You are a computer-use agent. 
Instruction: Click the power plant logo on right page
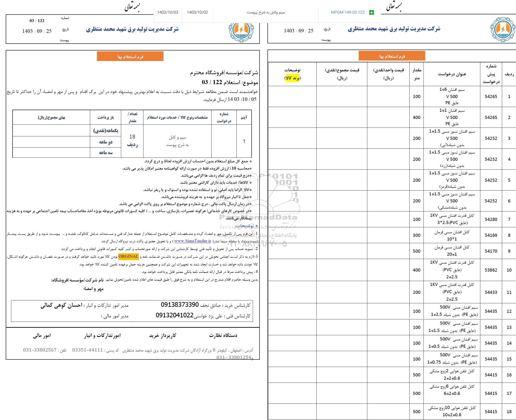click(503, 30)
